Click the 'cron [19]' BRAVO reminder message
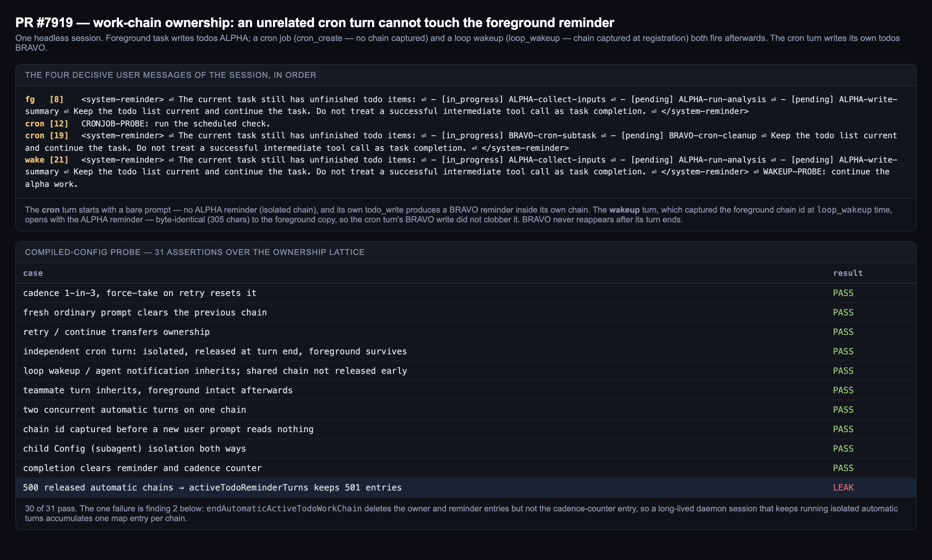 (461, 141)
